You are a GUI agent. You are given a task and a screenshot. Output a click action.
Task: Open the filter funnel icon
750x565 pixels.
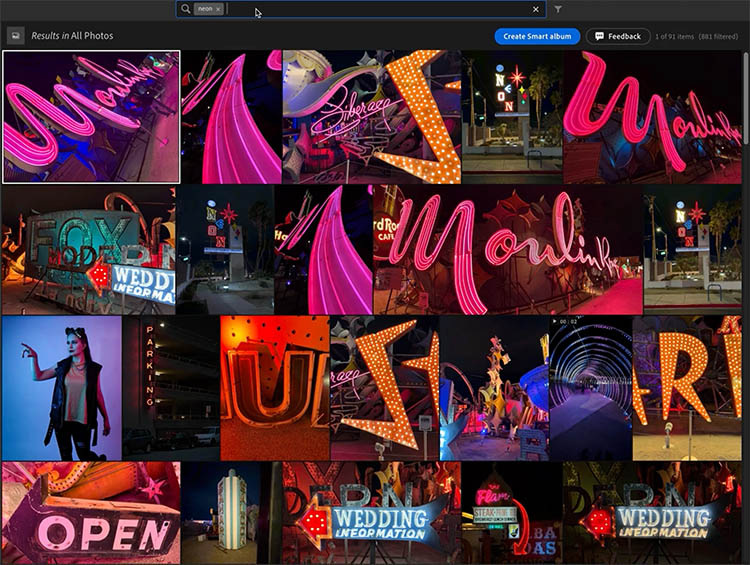click(558, 9)
